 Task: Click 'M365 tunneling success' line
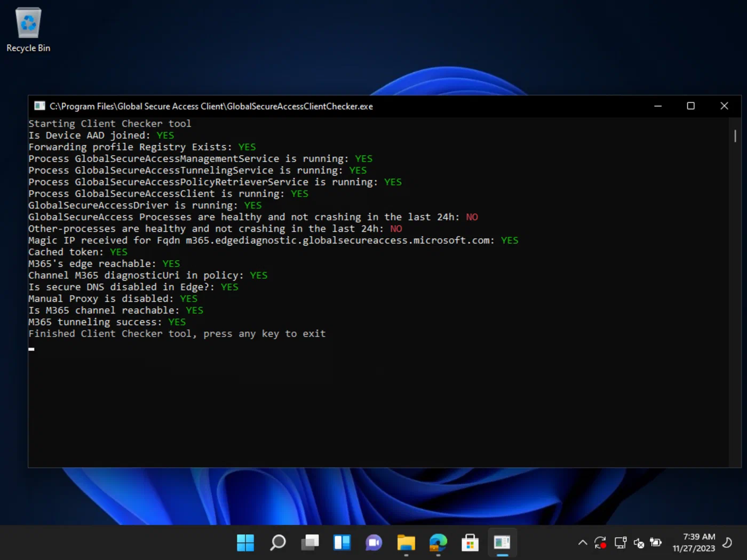(x=107, y=323)
